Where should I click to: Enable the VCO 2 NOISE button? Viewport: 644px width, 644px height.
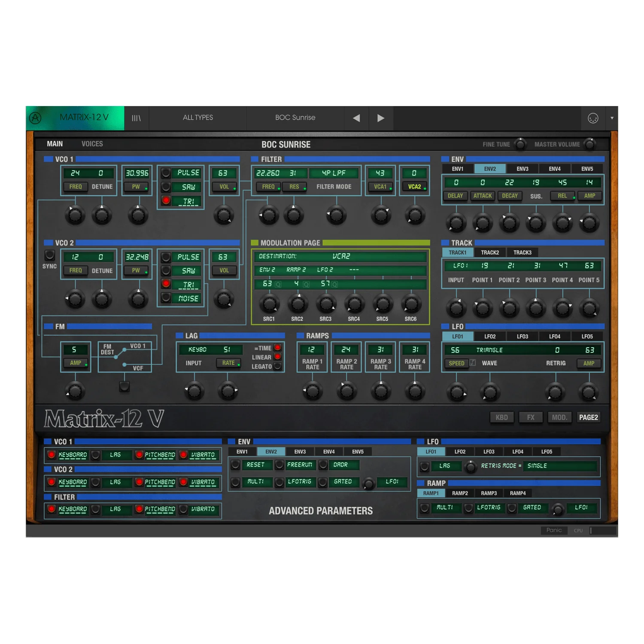pyautogui.click(x=166, y=297)
